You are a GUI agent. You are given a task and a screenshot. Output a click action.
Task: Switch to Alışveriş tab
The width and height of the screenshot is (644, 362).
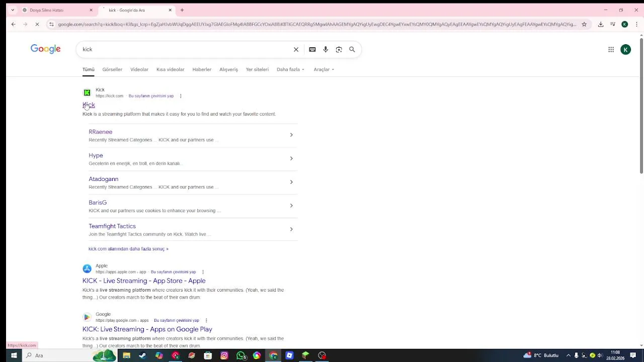click(228, 69)
